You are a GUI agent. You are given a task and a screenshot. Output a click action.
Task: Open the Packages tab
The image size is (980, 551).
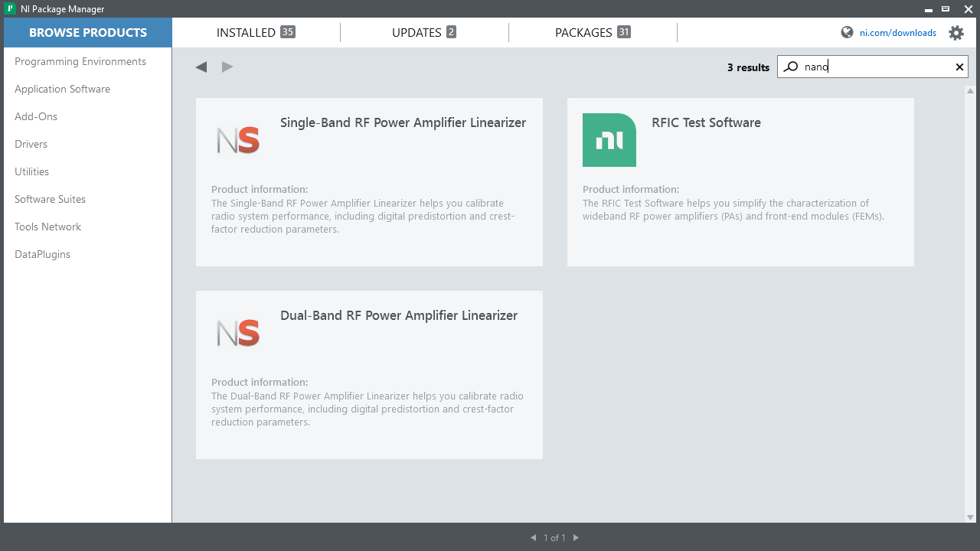tap(593, 32)
